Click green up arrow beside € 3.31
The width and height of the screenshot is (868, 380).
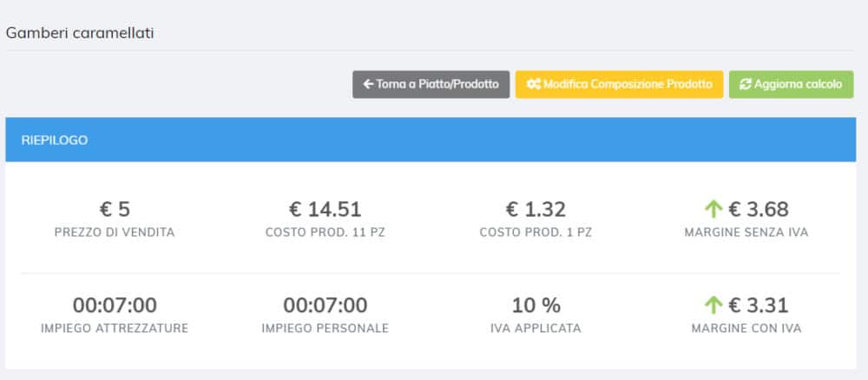tap(713, 305)
